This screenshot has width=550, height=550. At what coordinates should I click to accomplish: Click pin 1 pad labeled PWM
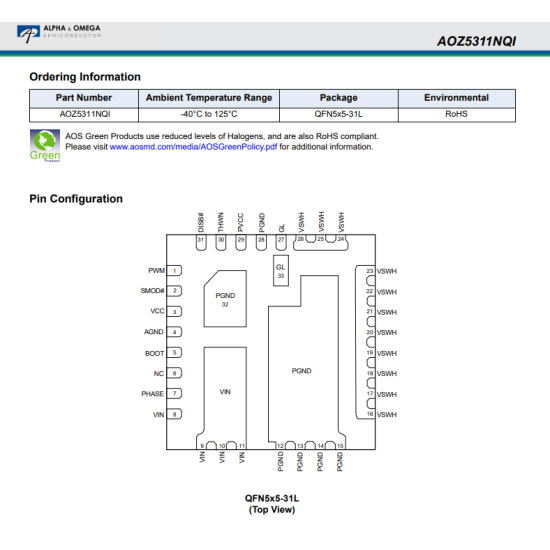[x=174, y=271]
